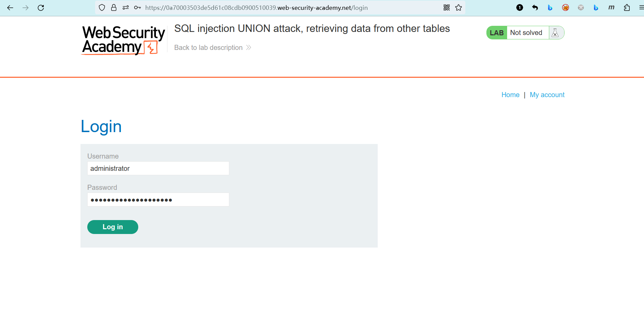Click the undo arrow extension icon
The image size is (644, 325).
pyautogui.click(x=535, y=7)
